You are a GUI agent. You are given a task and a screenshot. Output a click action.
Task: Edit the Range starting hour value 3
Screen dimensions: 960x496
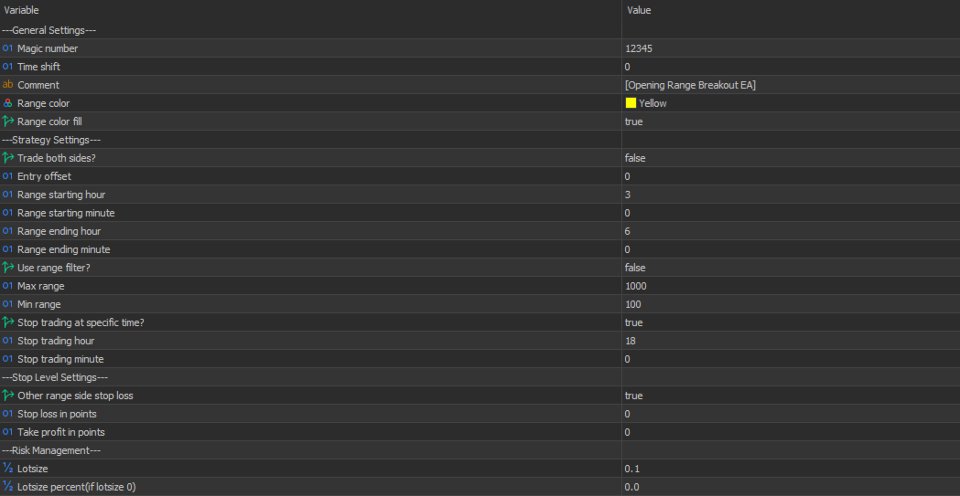628,195
